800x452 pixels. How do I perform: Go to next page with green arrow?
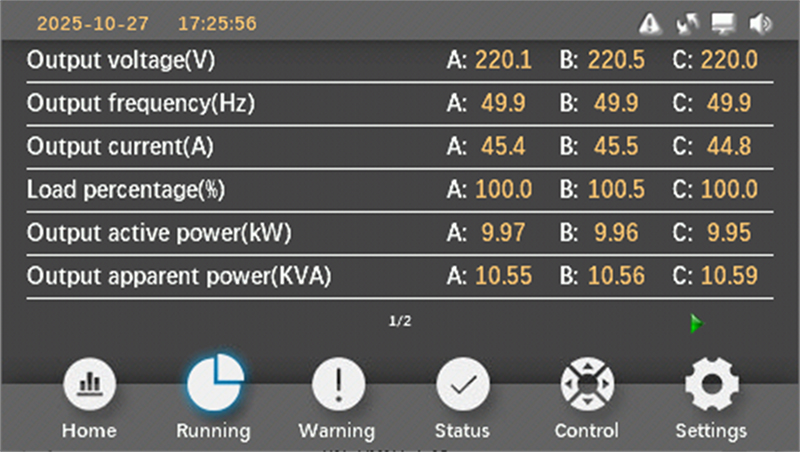696,323
